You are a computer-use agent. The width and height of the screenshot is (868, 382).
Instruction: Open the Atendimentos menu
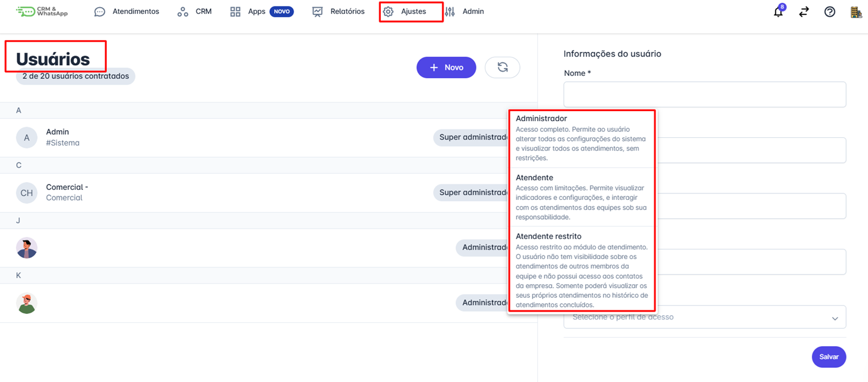pos(127,11)
